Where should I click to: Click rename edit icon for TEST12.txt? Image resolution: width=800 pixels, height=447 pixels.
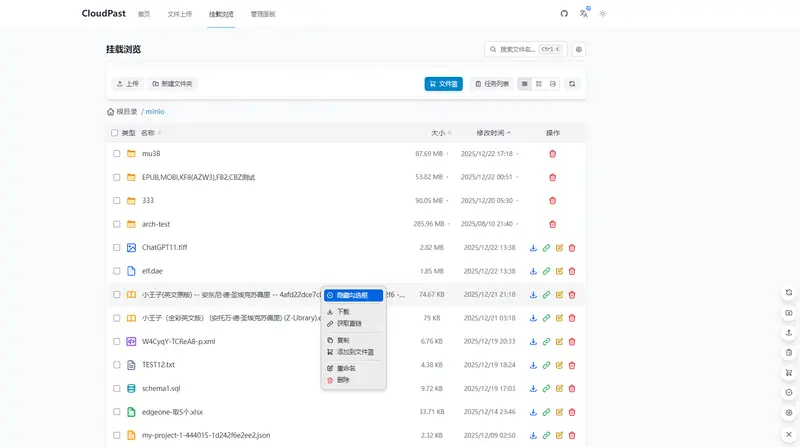pos(559,365)
